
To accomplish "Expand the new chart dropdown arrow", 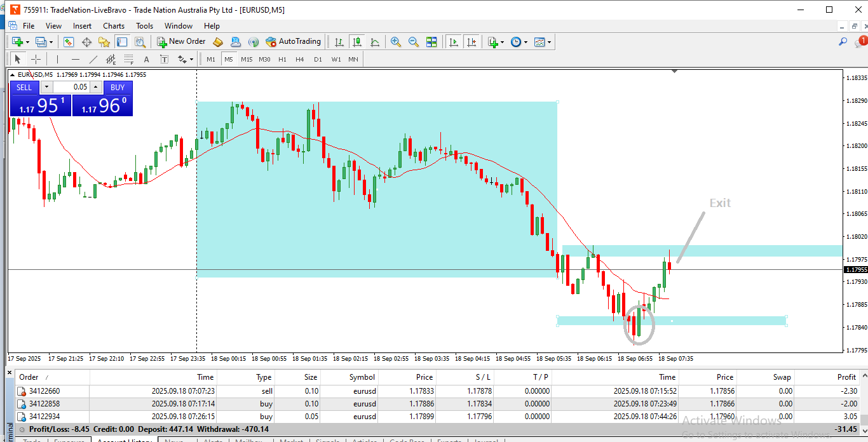I will click(x=27, y=43).
